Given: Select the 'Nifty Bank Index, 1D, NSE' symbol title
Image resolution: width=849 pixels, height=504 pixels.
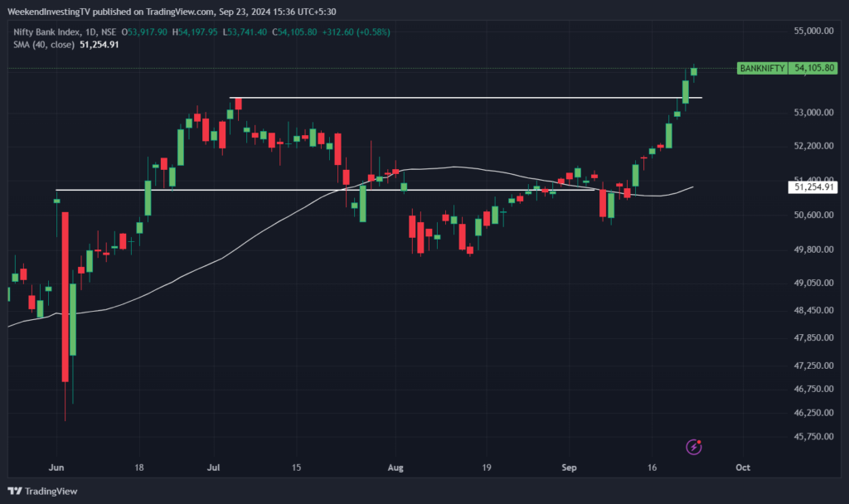Looking at the screenshot, I should click(65, 32).
